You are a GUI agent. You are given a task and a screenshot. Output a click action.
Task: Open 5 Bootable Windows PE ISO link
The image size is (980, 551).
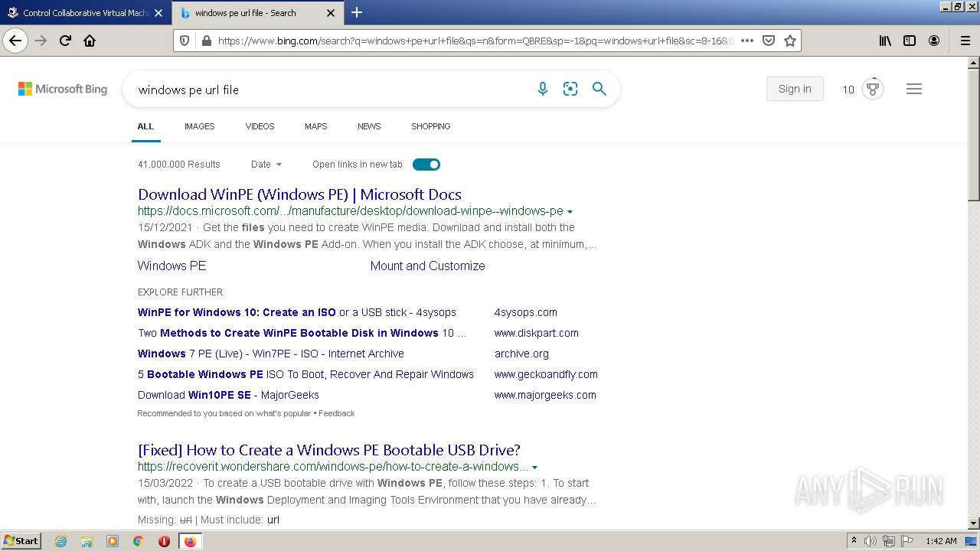pos(305,374)
